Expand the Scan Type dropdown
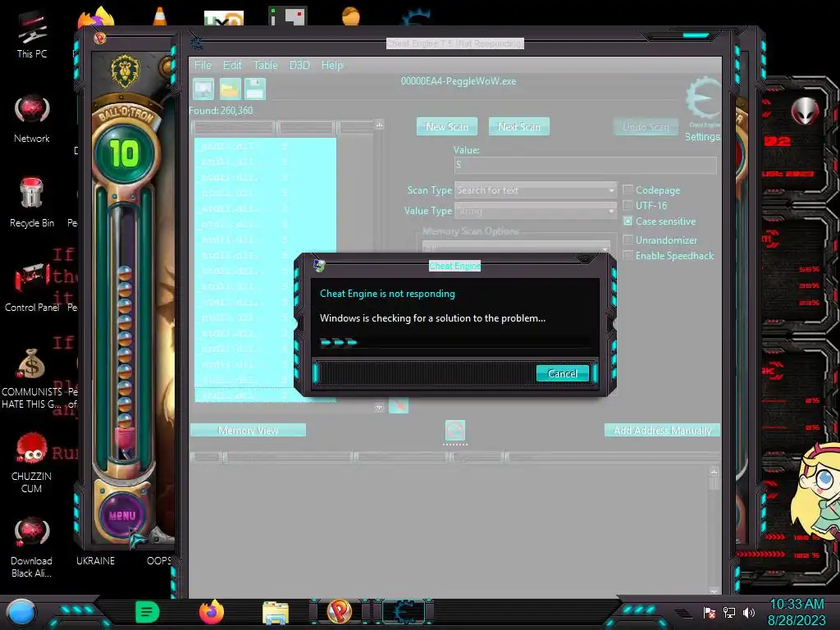The height and width of the screenshot is (630, 840). coord(611,190)
